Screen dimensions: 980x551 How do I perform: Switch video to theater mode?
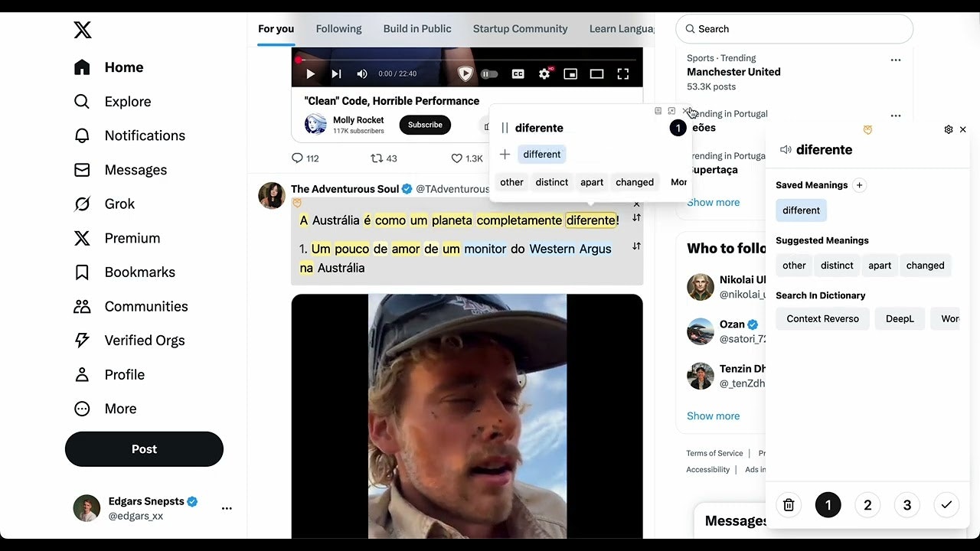tap(596, 74)
